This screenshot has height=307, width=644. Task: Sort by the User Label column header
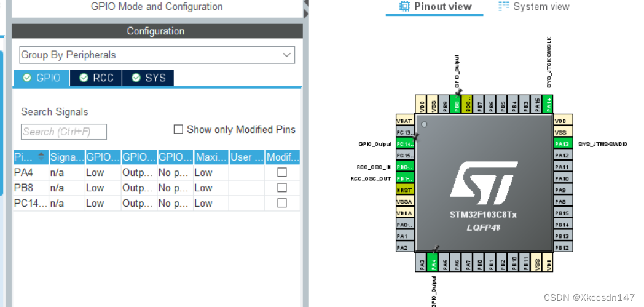tap(247, 157)
